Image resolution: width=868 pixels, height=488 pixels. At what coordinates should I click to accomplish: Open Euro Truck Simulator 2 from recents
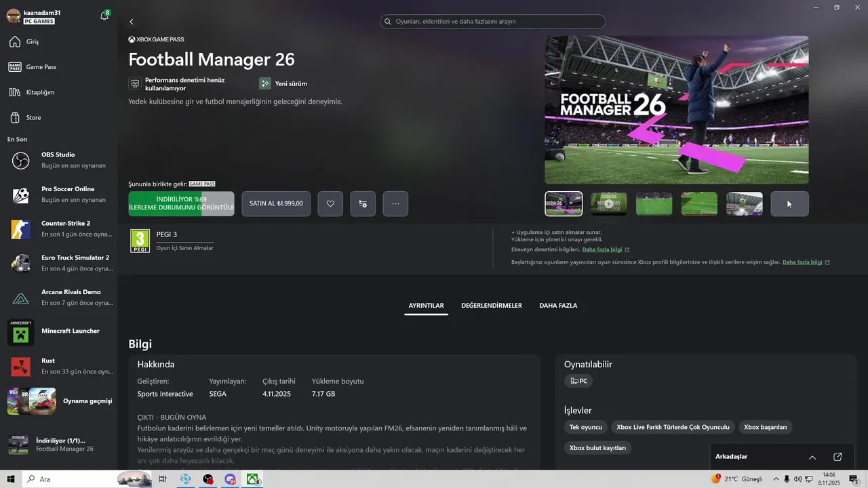(x=58, y=263)
